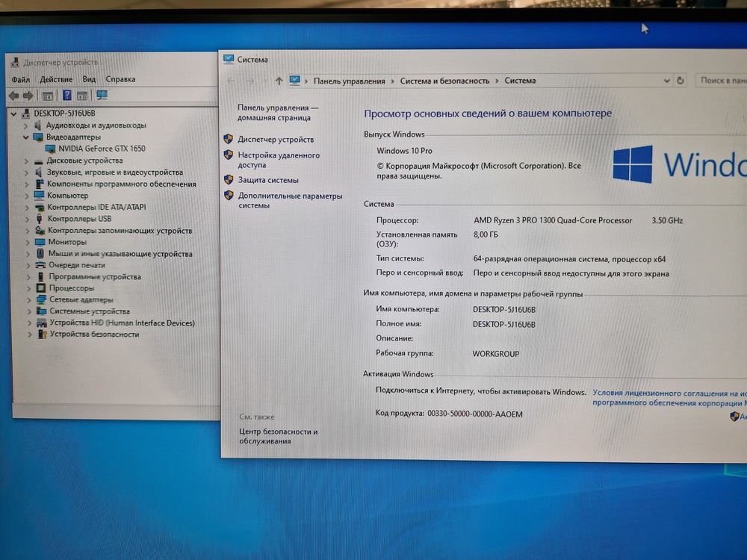Viewport: 747px width, 560px height.
Task: Click the WORKGROUP value text
Action: click(495, 354)
